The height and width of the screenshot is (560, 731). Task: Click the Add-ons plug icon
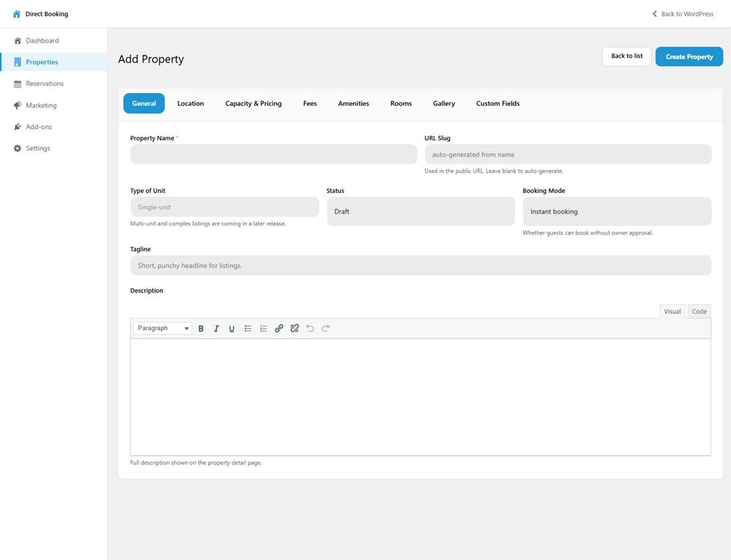[18, 127]
